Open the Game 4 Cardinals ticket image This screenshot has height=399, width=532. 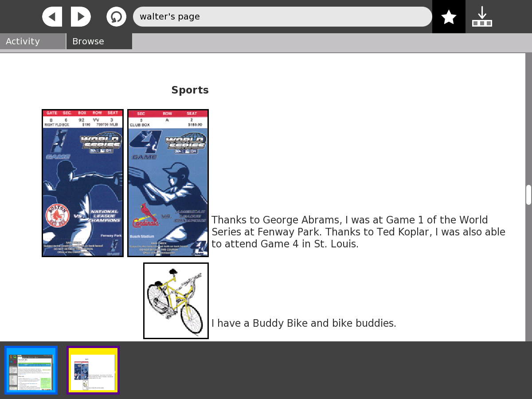(x=168, y=183)
